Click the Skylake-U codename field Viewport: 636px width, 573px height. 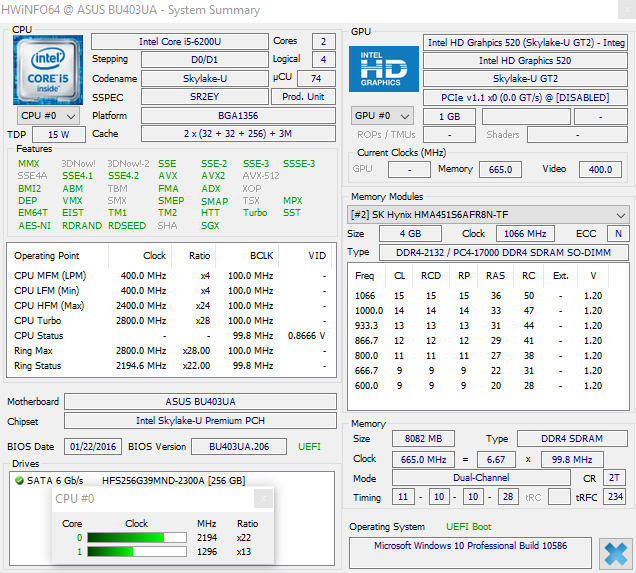tap(204, 78)
